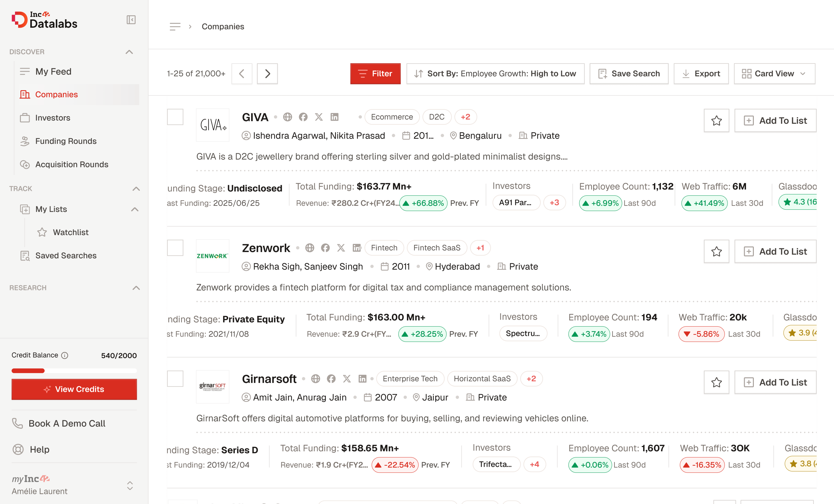This screenshot has width=834, height=504.
Task: Check the Girnarsoft row checkbox
Action: 175,379
